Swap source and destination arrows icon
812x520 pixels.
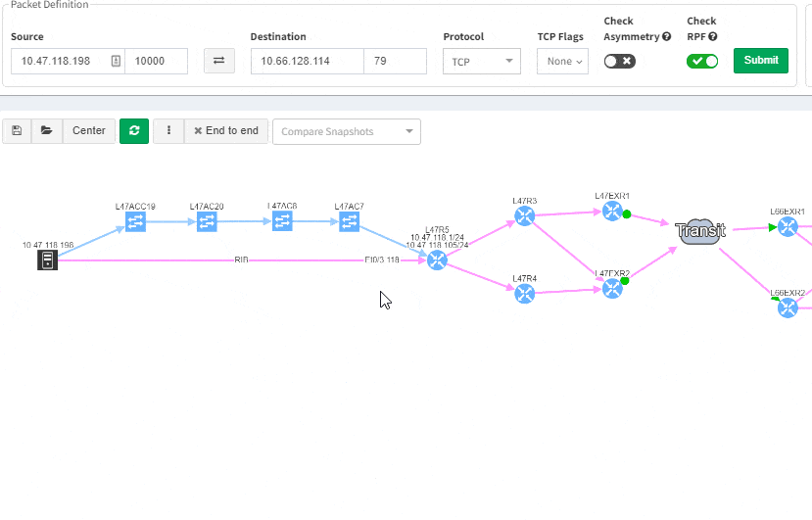(218, 61)
